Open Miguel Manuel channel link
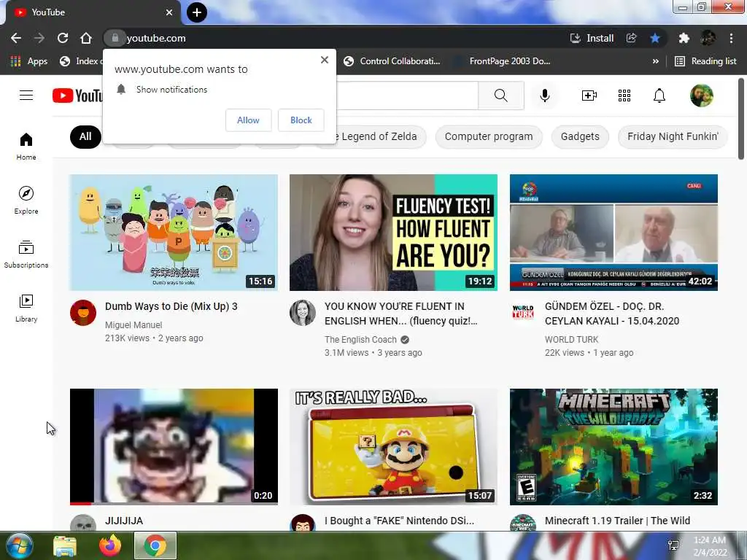This screenshot has width=747, height=560. [133, 324]
